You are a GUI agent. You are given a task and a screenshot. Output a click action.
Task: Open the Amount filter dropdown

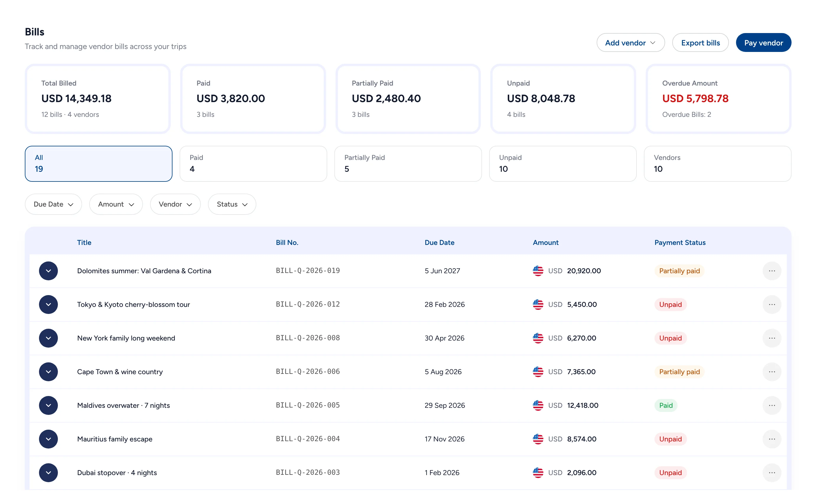click(116, 204)
